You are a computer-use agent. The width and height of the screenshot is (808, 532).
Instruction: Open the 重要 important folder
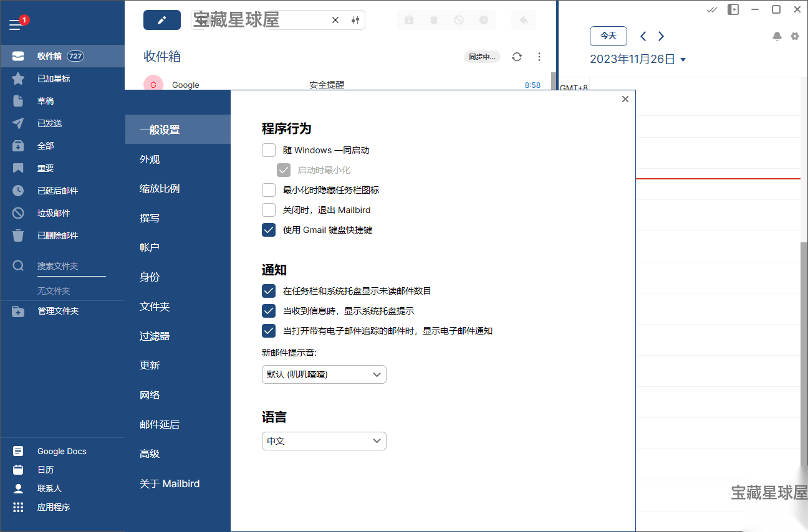62,168
